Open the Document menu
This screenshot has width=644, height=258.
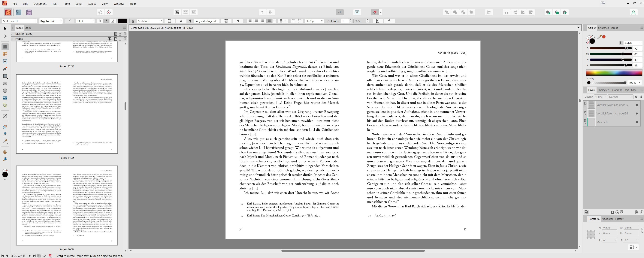40,4
